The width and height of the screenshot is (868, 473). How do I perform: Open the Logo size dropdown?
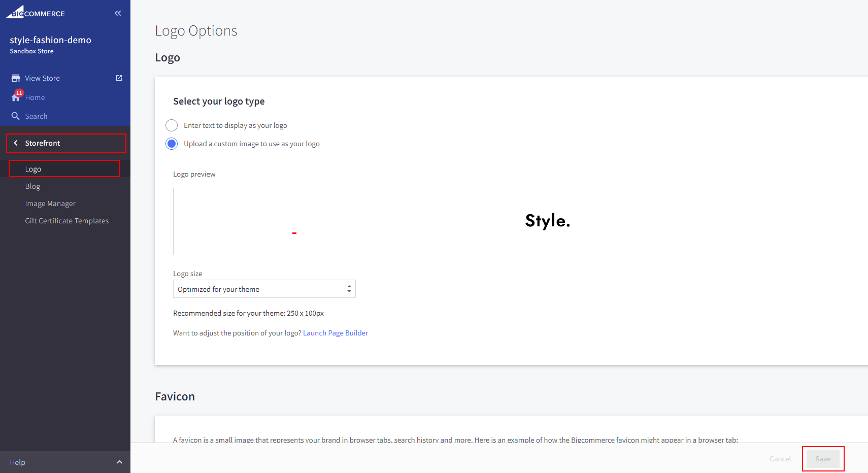pos(264,289)
